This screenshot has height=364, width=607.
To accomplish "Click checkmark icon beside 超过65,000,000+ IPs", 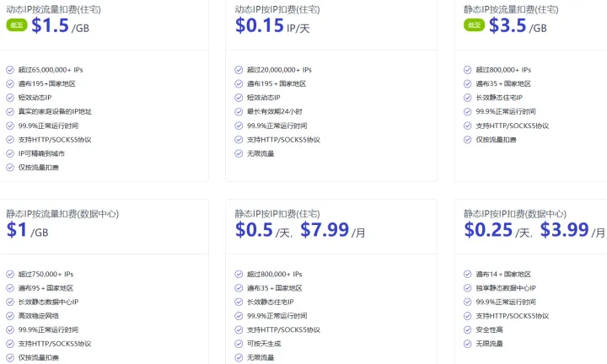I will click(10, 70).
